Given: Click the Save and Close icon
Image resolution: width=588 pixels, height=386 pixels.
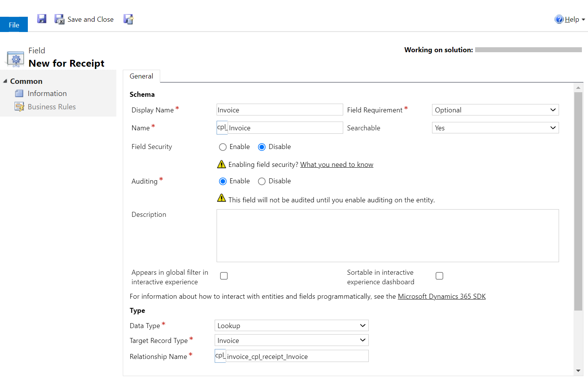Looking at the screenshot, I should 59,19.
